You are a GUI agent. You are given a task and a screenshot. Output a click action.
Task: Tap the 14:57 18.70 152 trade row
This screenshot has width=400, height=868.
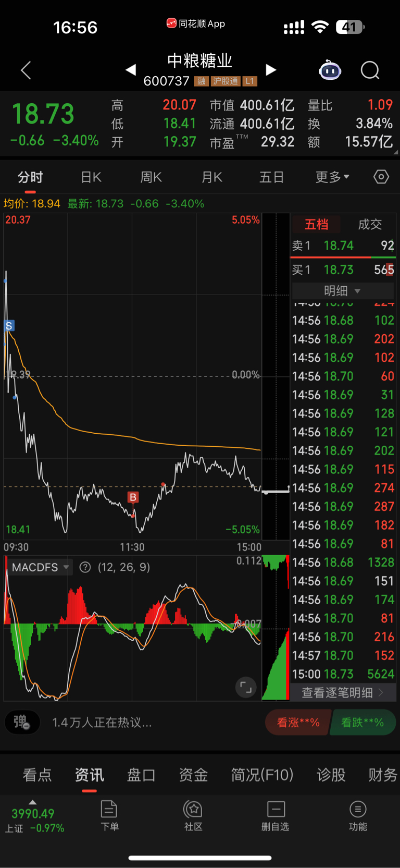coord(343,655)
